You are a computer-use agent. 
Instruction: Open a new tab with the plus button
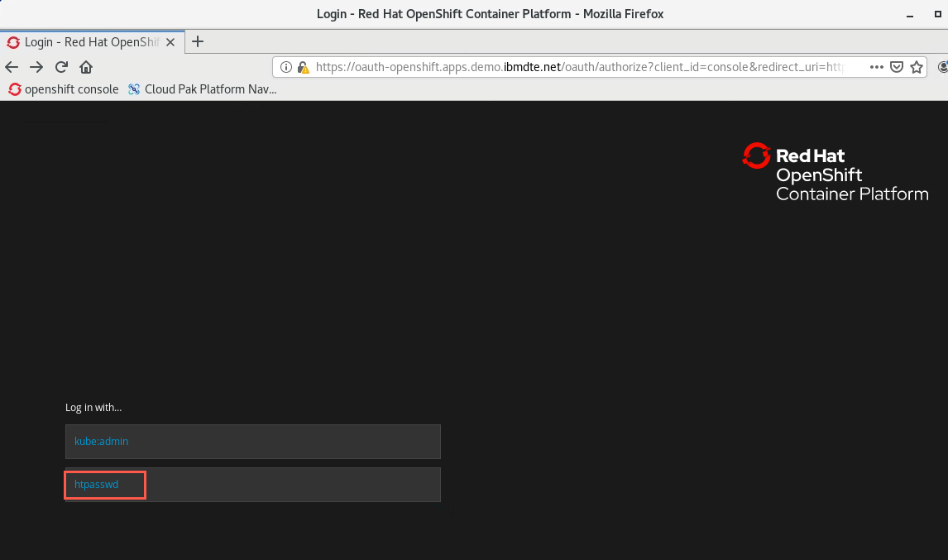click(198, 41)
